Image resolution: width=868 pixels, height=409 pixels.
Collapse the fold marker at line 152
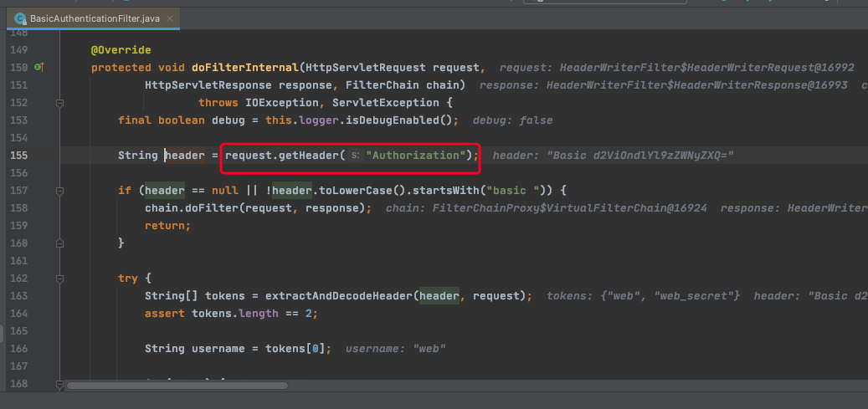pyautogui.click(x=59, y=103)
